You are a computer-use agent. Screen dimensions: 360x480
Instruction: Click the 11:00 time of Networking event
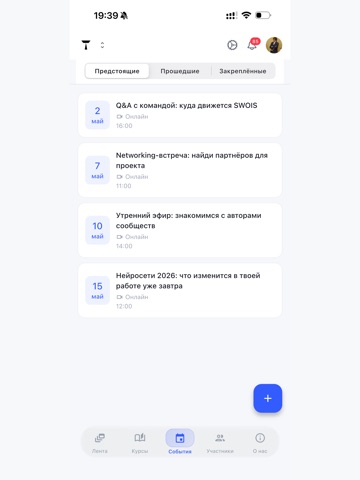[x=124, y=186]
